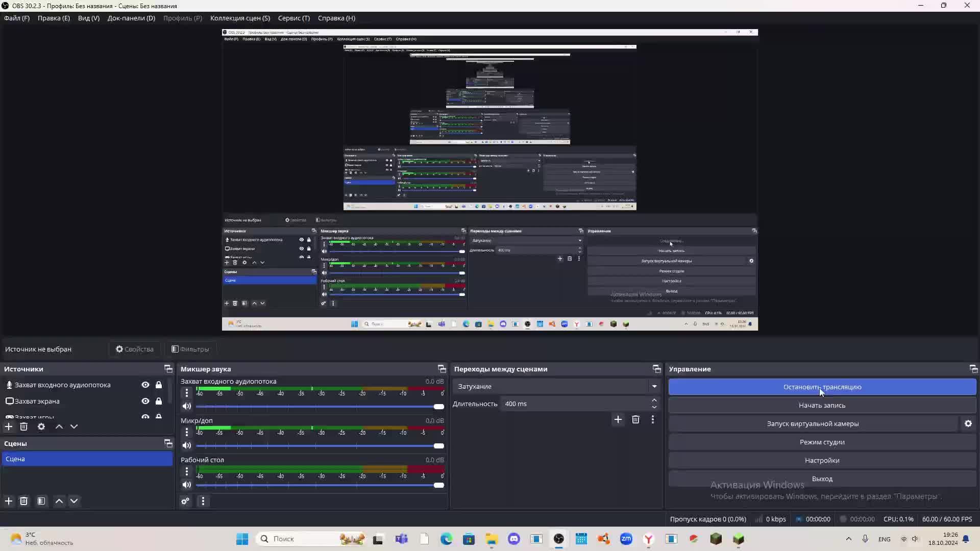Screen dimensions: 980x551
Task: Delete selected scene with trash icon
Action: [x=23, y=501]
